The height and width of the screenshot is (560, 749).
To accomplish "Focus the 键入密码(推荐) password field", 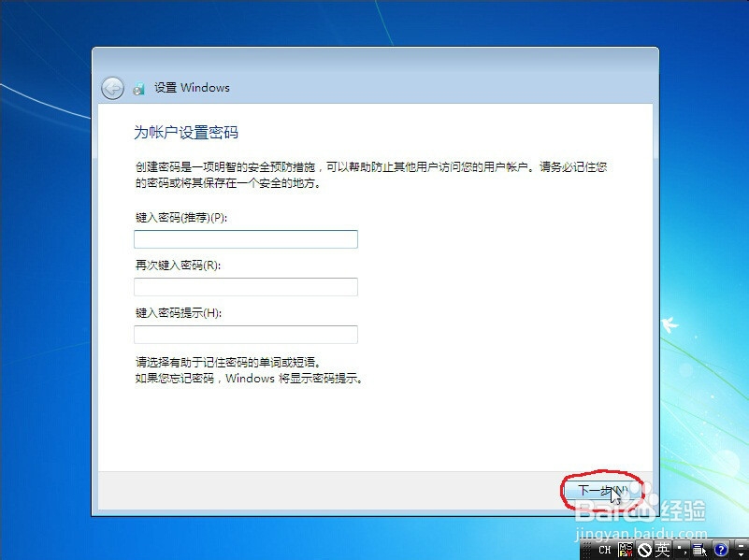I will coord(246,239).
